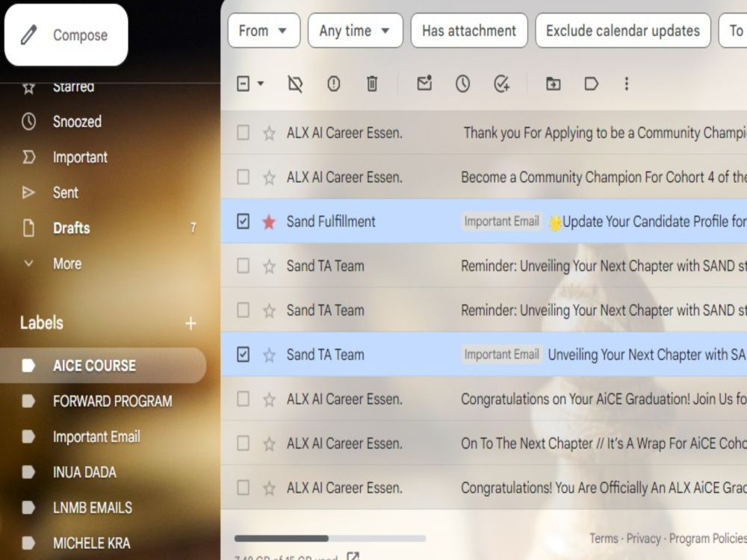The width and height of the screenshot is (747, 560).
Task: Click the Compose pencil icon
Action: point(29,35)
